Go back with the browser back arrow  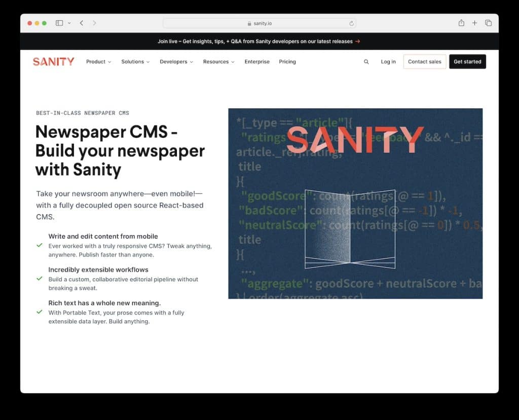[82, 23]
